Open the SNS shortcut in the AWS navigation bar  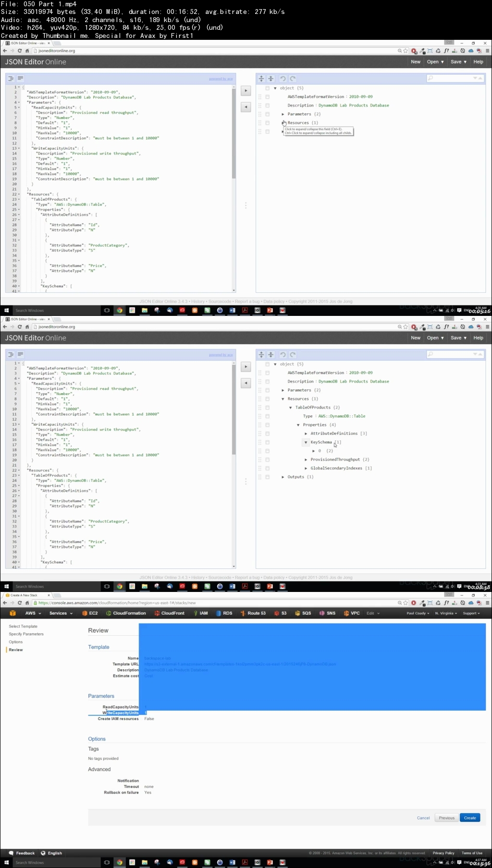(328, 613)
